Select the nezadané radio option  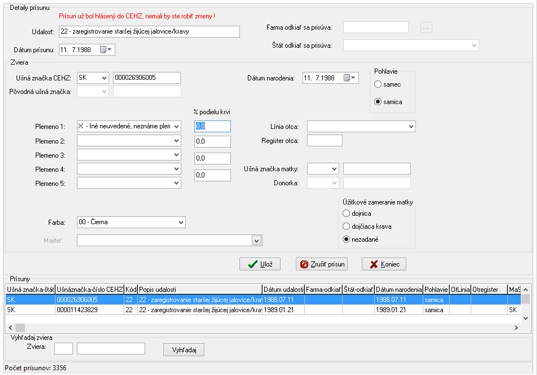(x=346, y=239)
